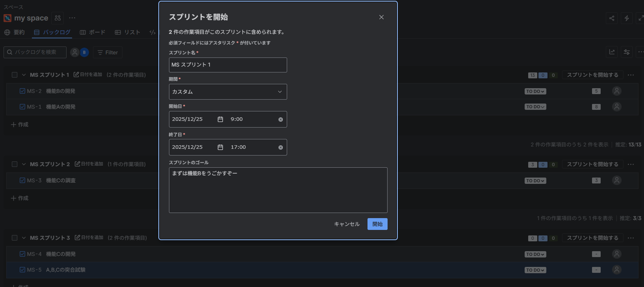Click 作成 under MS スプリント 1
Viewport: 644px width, 287px height.
[20, 124]
